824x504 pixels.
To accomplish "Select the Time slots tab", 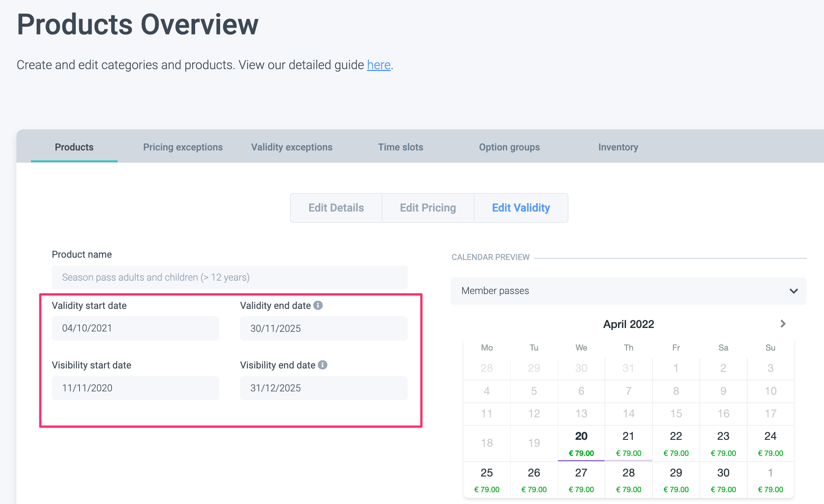I will coord(401,147).
